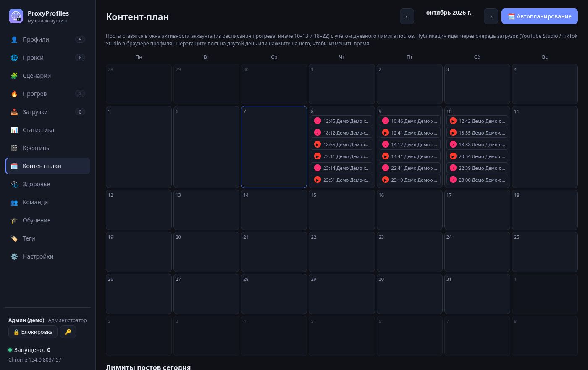This screenshot has height=370, width=588.
Task: Open the Прогрев section
Action: click(x=47, y=94)
